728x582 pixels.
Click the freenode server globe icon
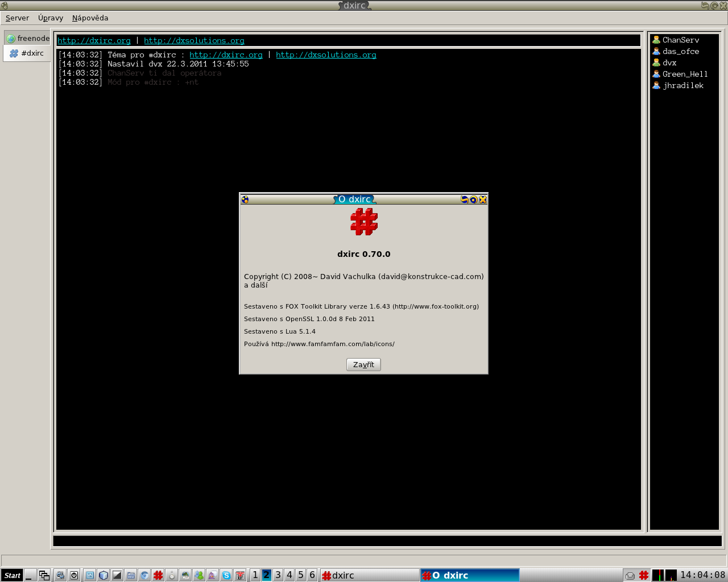coord(11,39)
